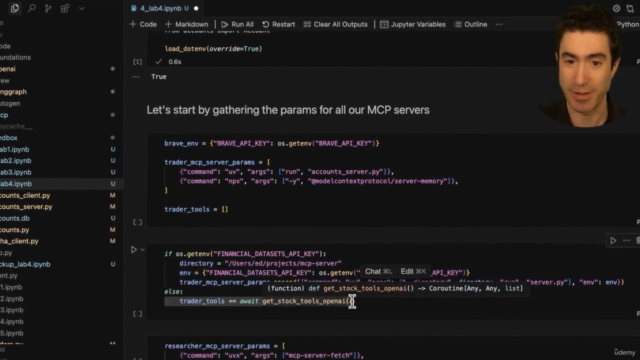Click the trader_tools = [] line
The height and width of the screenshot is (360, 640).
pyautogui.click(x=196, y=209)
